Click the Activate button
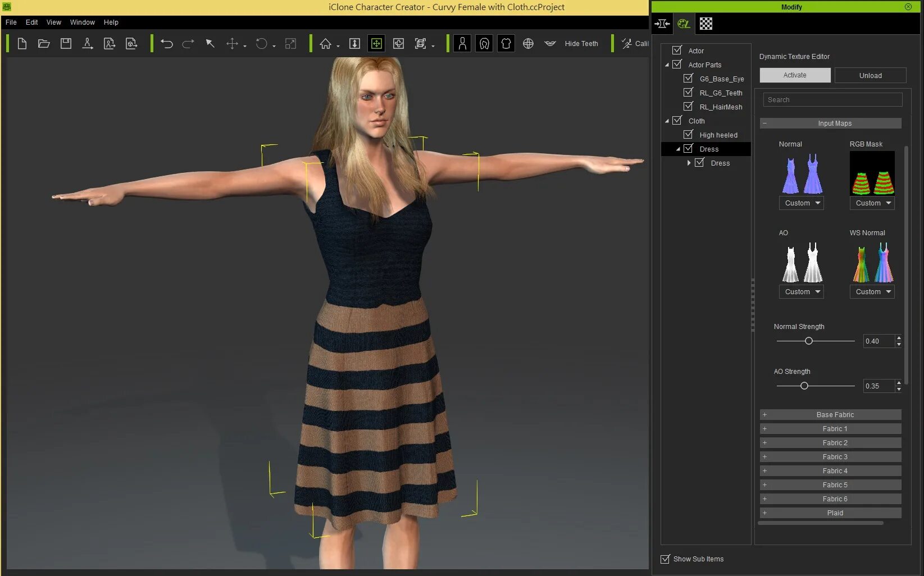Screen dimensions: 924x576 pos(795,75)
